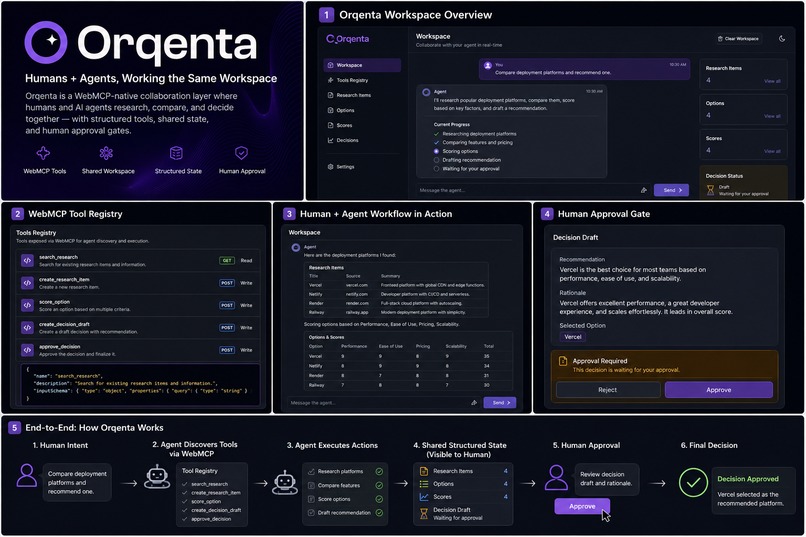This screenshot has height=537, width=806.
Task: Open Tools Registry in the sidebar
Action: coord(362,80)
